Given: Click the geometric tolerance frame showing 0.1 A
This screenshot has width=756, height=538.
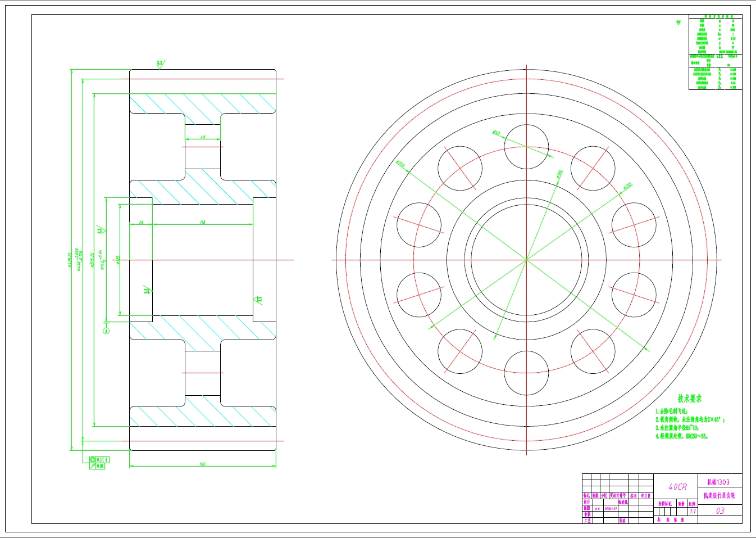Looking at the screenshot, I should click(99, 460).
